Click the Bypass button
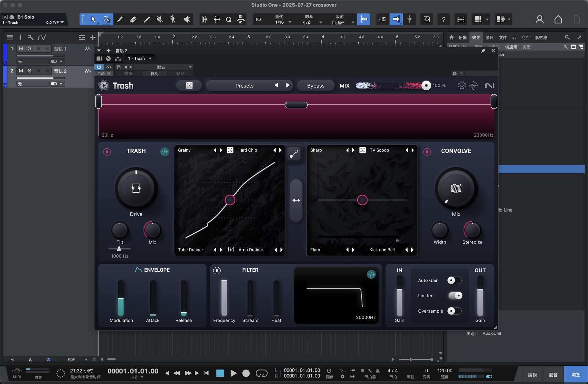Viewport: 588px width, 384px height. [x=316, y=85]
